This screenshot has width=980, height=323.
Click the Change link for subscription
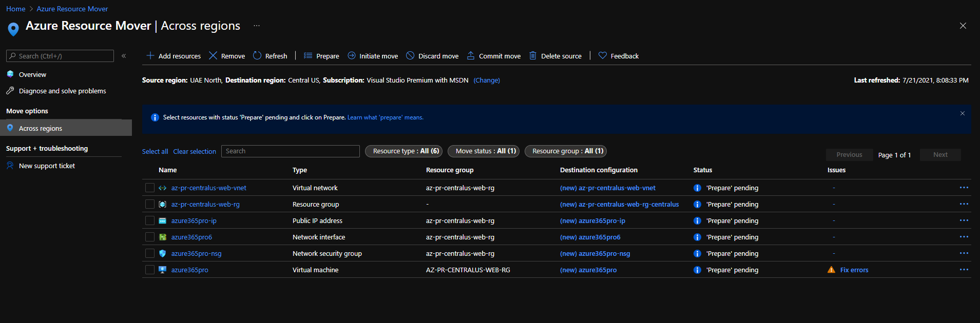(487, 80)
